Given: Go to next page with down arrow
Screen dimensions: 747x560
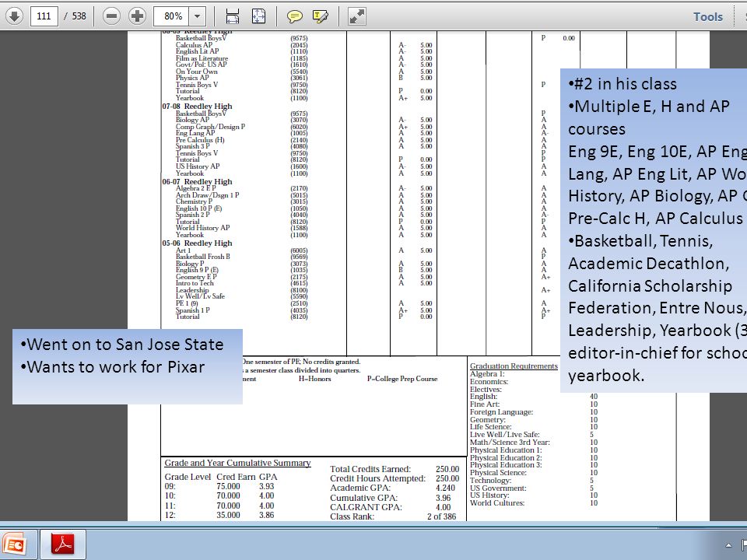Looking at the screenshot, I should coord(14,16).
